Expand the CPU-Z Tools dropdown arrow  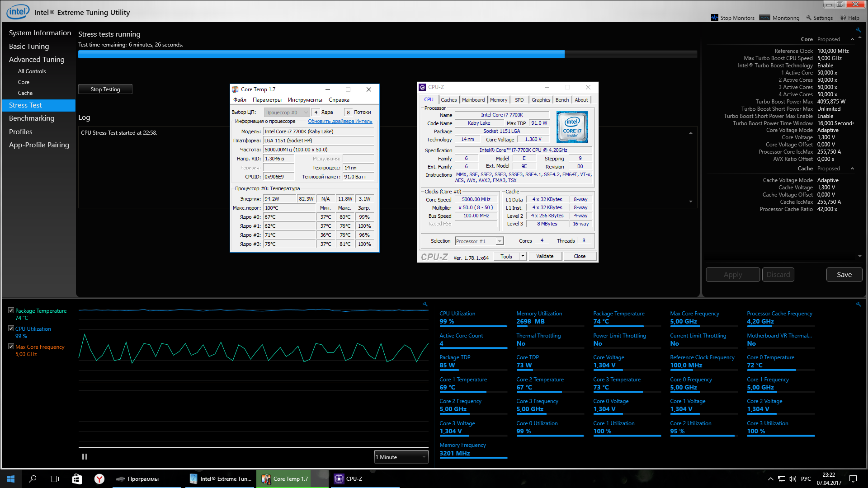(523, 256)
